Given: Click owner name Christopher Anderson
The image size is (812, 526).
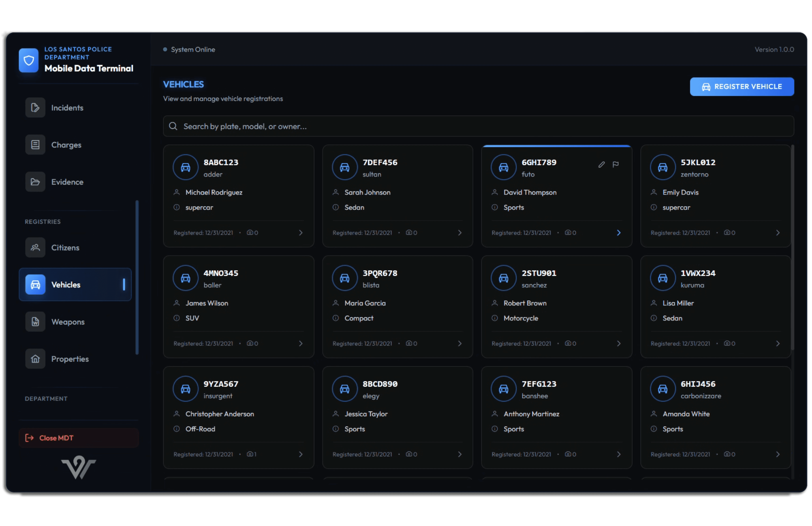Looking at the screenshot, I should (x=220, y=414).
